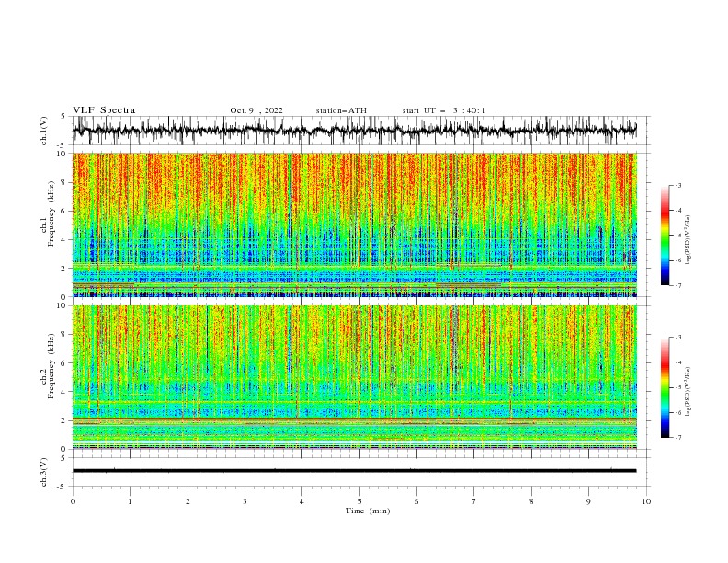
Task: Click the lower color scale bar
Action: click(x=665, y=387)
